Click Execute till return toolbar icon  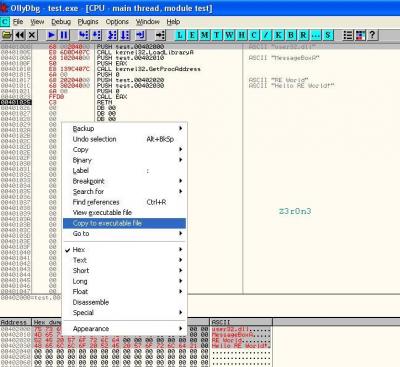coord(140,35)
